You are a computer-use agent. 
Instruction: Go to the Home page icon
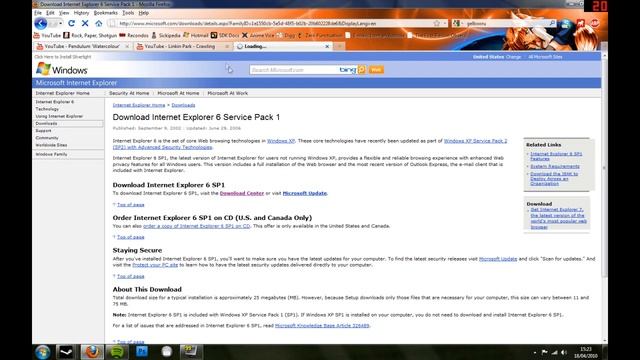click(x=98, y=23)
